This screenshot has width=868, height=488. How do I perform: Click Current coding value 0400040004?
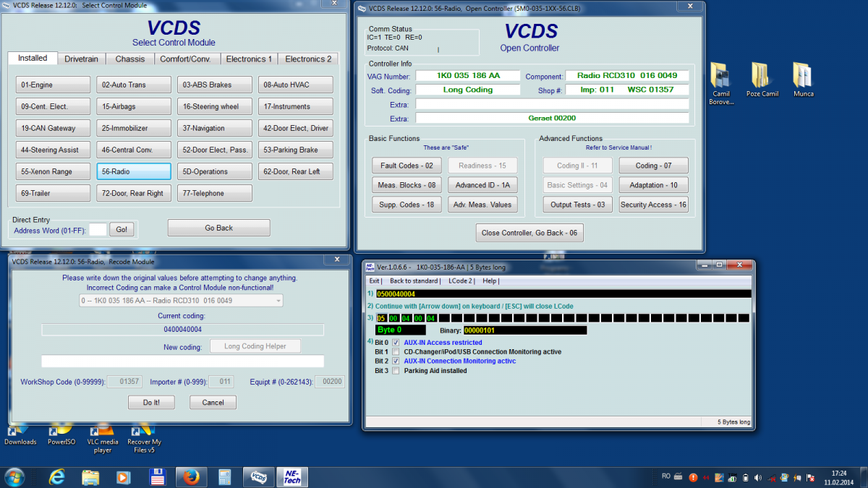pyautogui.click(x=182, y=330)
